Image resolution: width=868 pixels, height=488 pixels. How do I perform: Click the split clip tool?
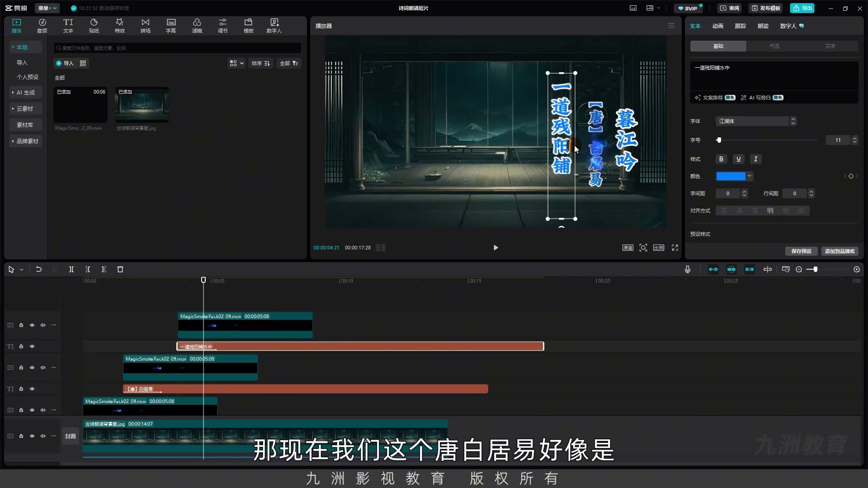tap(71, 269)
